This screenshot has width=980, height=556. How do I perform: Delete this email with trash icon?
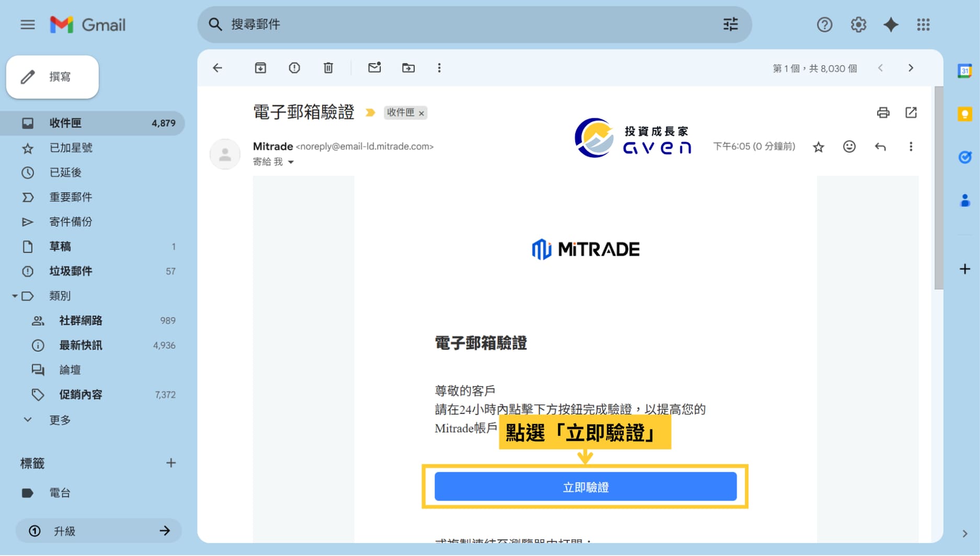[328, 68]
